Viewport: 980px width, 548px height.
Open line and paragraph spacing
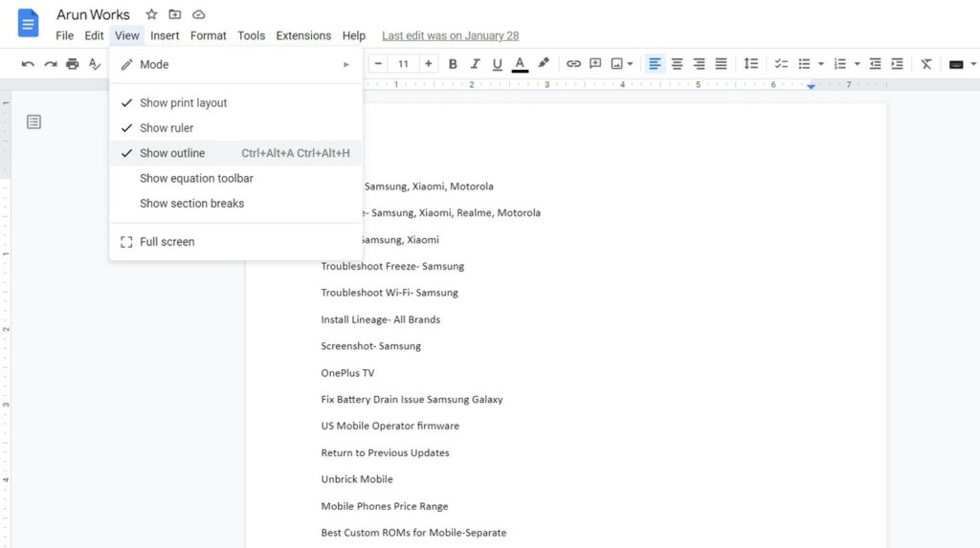(x=750, y=64)
